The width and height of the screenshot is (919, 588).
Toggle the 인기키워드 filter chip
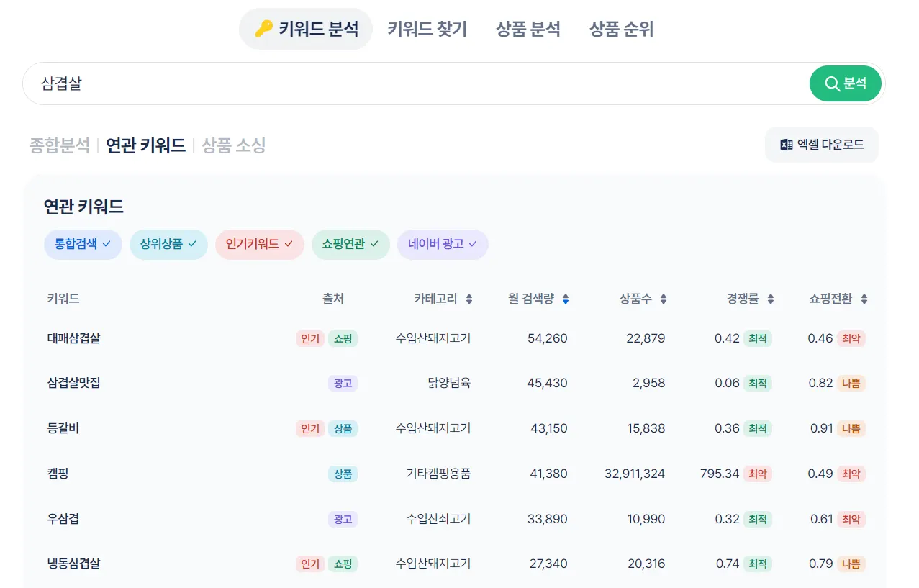click(259, 245)
